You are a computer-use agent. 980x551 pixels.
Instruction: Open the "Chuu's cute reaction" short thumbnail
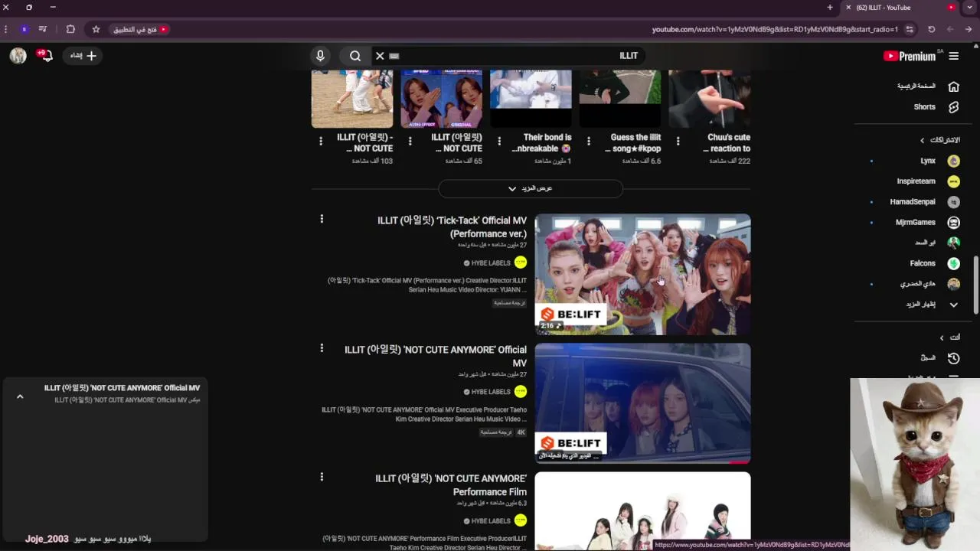coord(709,99)
